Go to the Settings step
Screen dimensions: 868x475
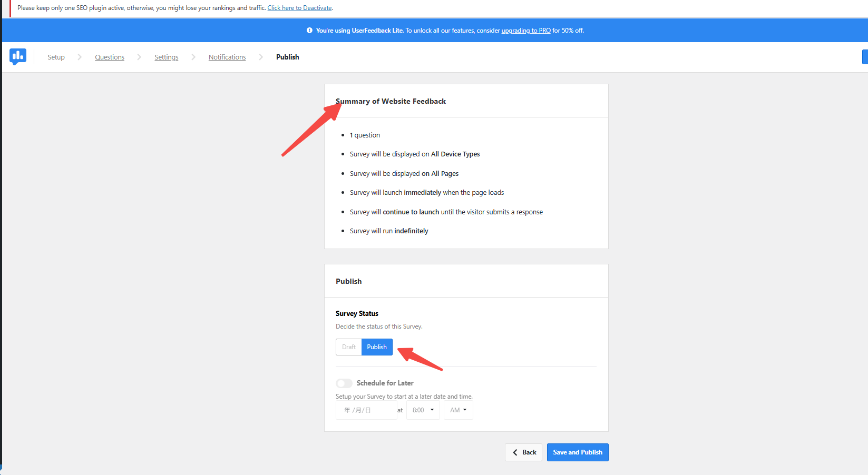coord(166,57)
